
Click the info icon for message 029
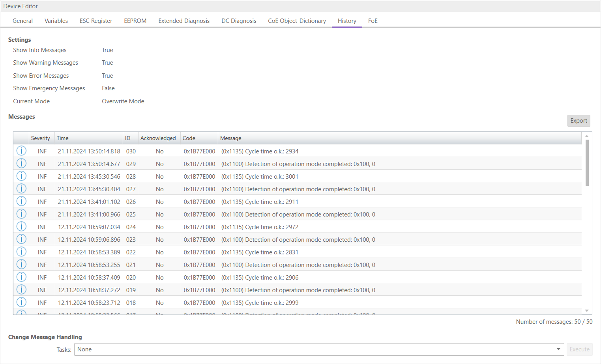(x=21, y=164)
